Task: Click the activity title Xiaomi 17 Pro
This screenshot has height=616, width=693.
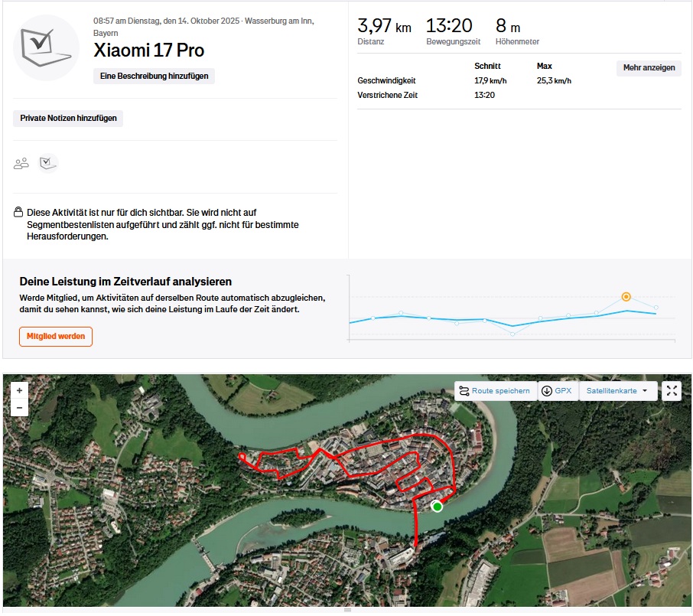Action: click(148, 51)
